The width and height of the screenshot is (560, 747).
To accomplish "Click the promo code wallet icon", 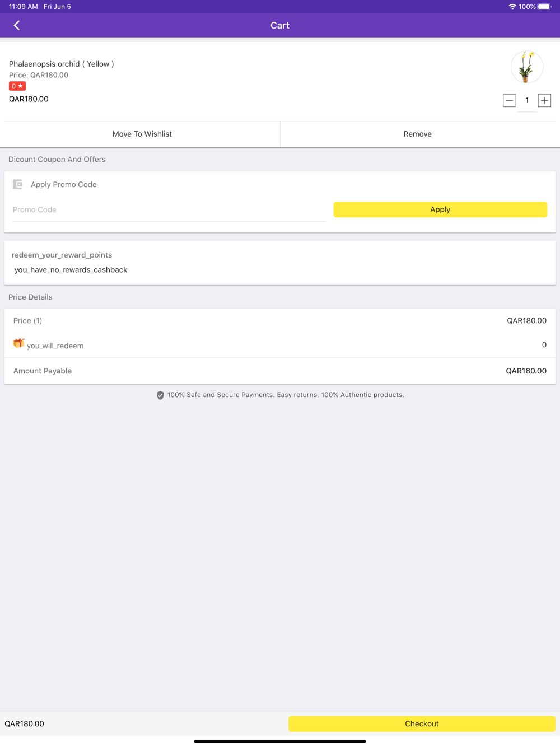I will point(18,184).
